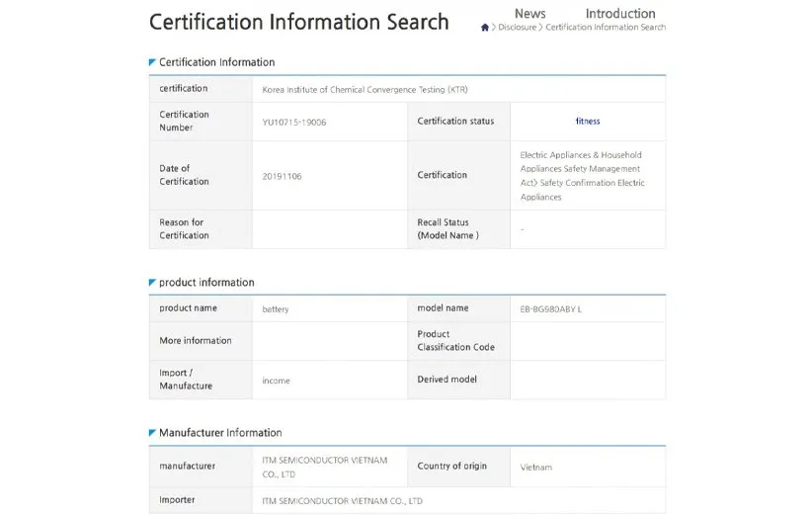Open the News menu
The image size is (812, 516).
coord(529,14)
